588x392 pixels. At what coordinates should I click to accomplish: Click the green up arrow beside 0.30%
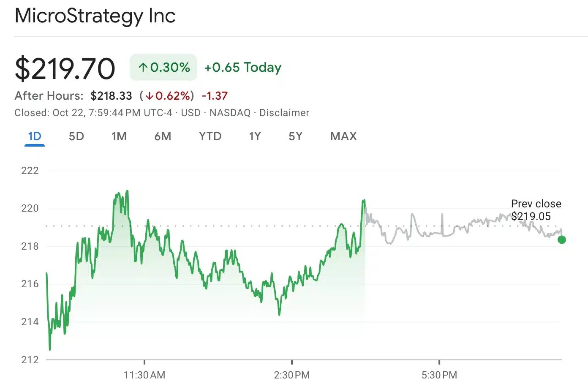click(143, 68)
